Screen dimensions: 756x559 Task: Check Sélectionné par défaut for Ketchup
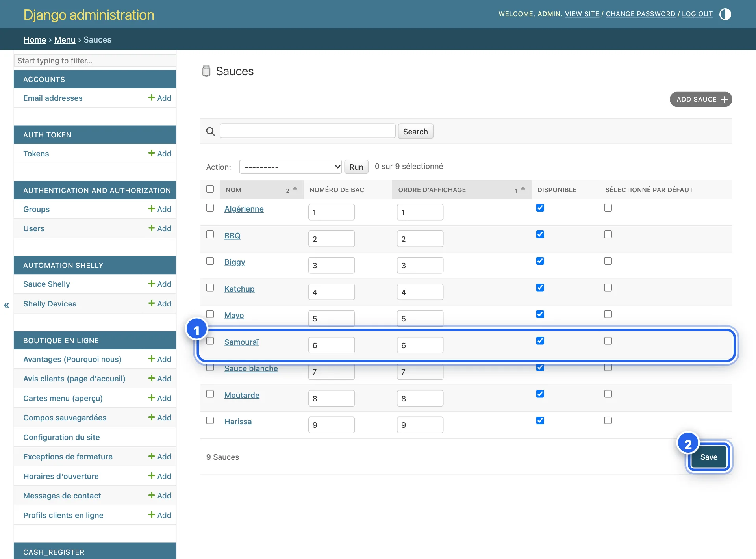[x=608, y=288]
